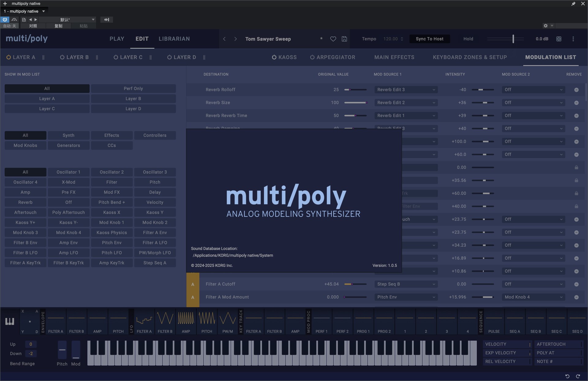The image size is (588, 381).
Task: Click the undo arrow at bottom right
Action: point(567,376)
